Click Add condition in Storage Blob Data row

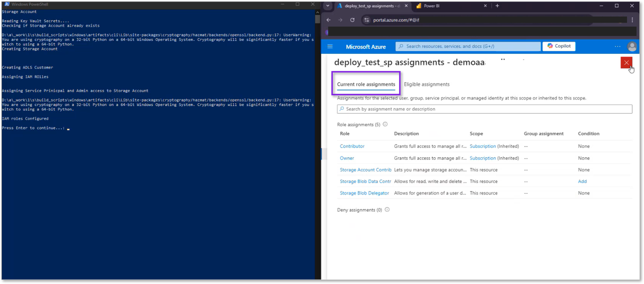(x=582, y=181)
